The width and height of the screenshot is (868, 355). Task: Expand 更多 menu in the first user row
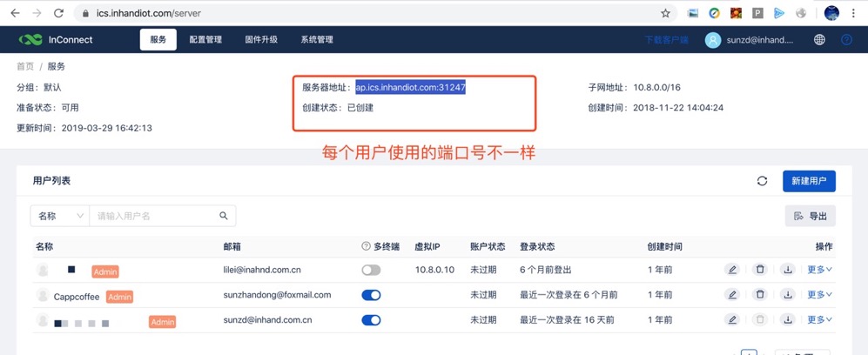click(x=819, y=270)
